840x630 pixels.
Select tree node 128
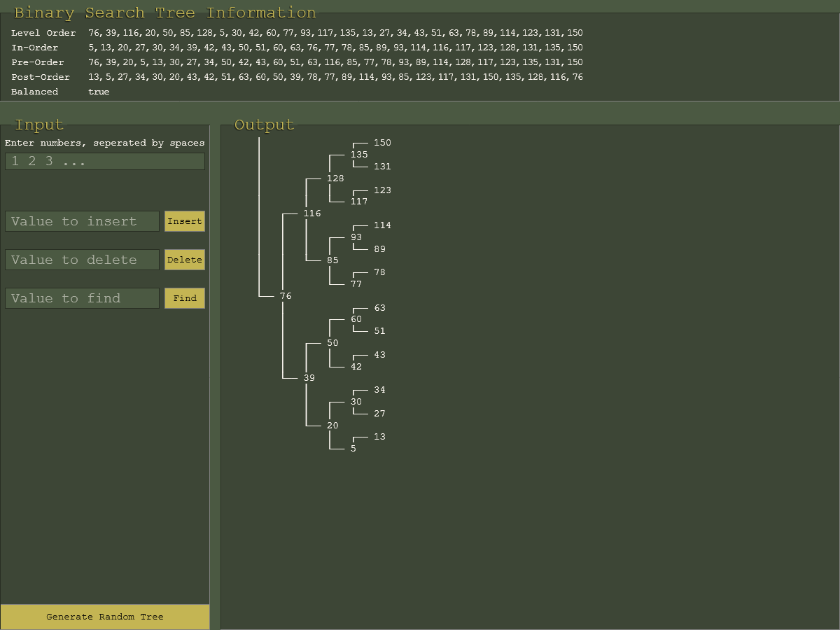coord(335,178)
